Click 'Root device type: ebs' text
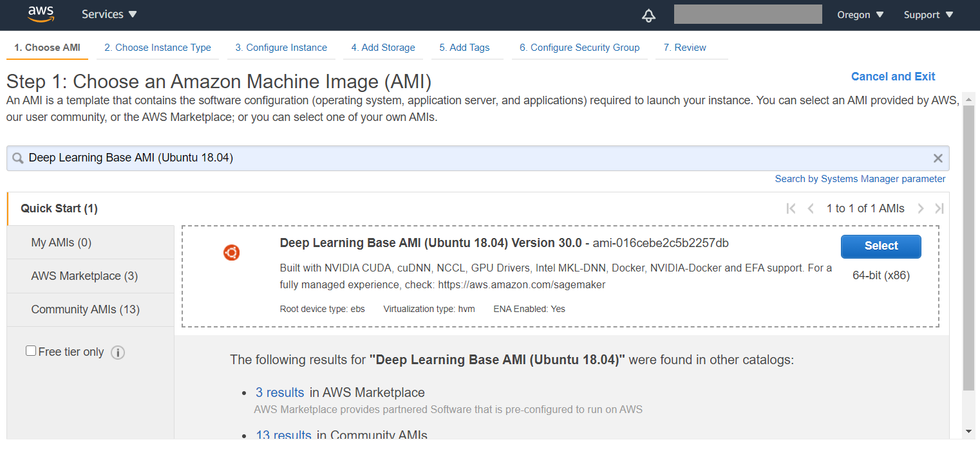Screen dimensions: 980x451 point(322,309)
